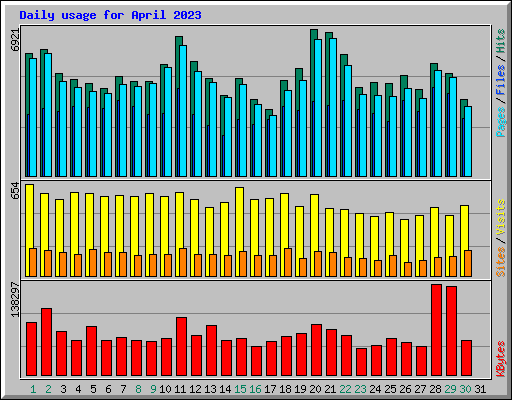Click day label 12 on x-axis
Viewport: 512px width, 400px height.
click(195, 389)
